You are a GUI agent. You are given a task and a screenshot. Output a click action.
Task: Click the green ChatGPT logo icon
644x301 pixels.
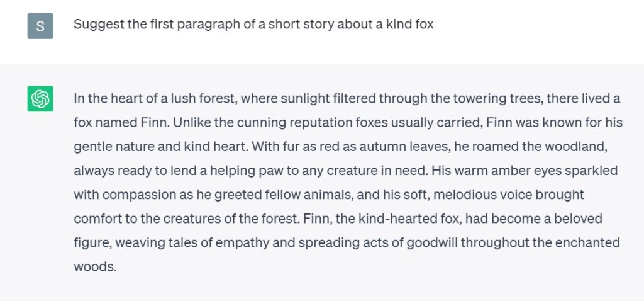click(40, 99)
